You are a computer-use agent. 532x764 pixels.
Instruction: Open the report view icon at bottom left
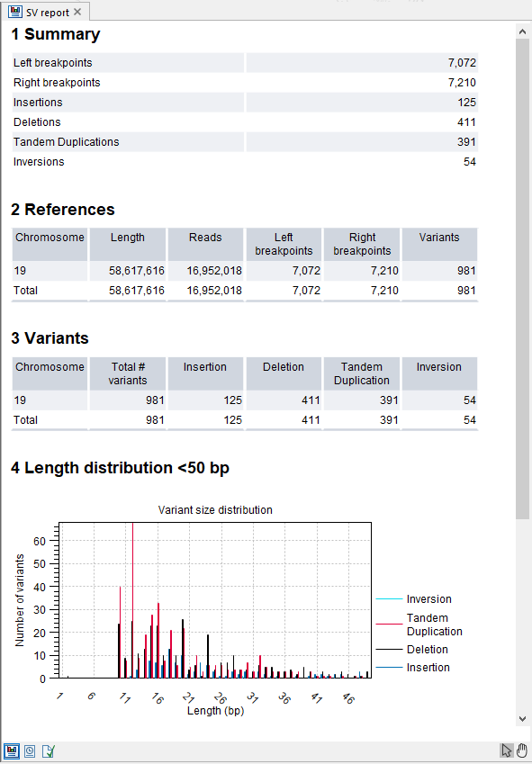point(11,751)
